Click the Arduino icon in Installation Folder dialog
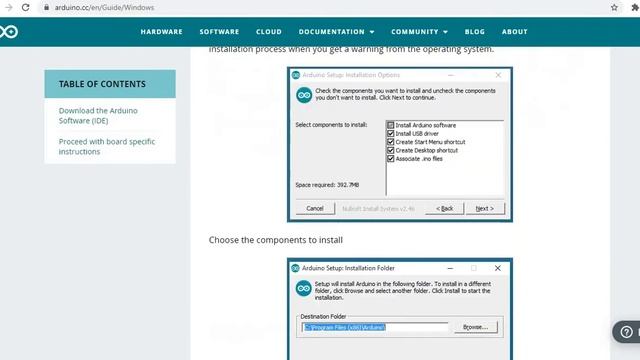Image resolution: width=640 pixels, height=360 pixels. [x=304, y=288]
